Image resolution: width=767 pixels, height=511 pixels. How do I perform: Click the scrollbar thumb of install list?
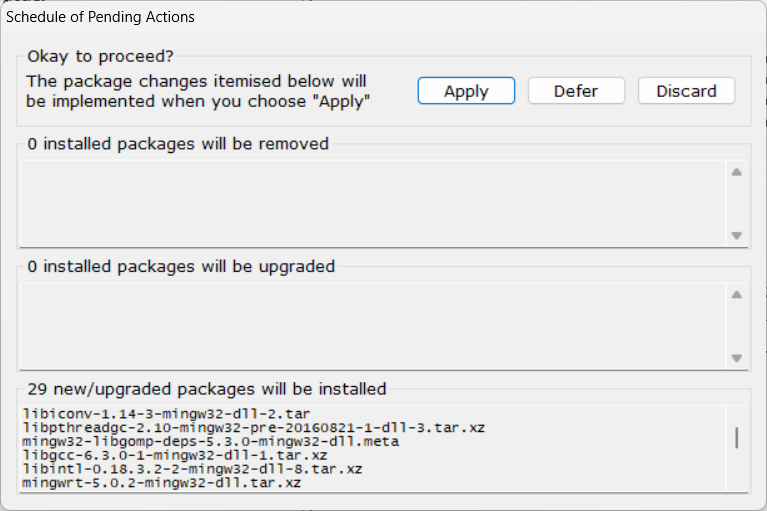click(x=737, y=438)
